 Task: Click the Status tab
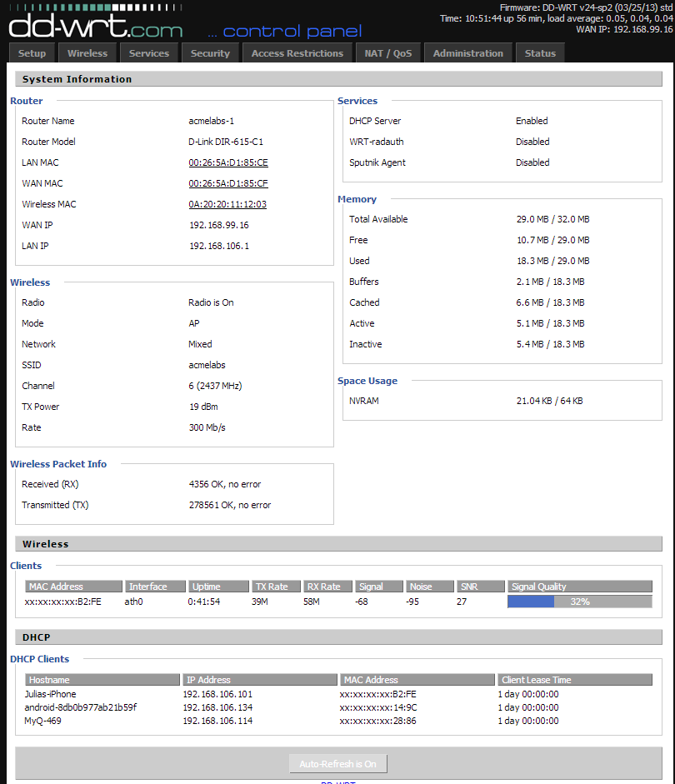point(540,53)
